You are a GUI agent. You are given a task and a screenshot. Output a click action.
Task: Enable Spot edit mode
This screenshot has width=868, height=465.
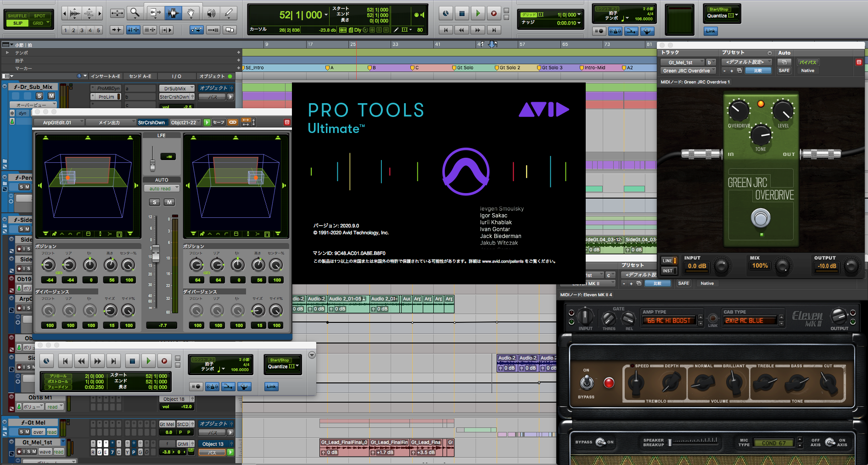[x=40, y=16]
